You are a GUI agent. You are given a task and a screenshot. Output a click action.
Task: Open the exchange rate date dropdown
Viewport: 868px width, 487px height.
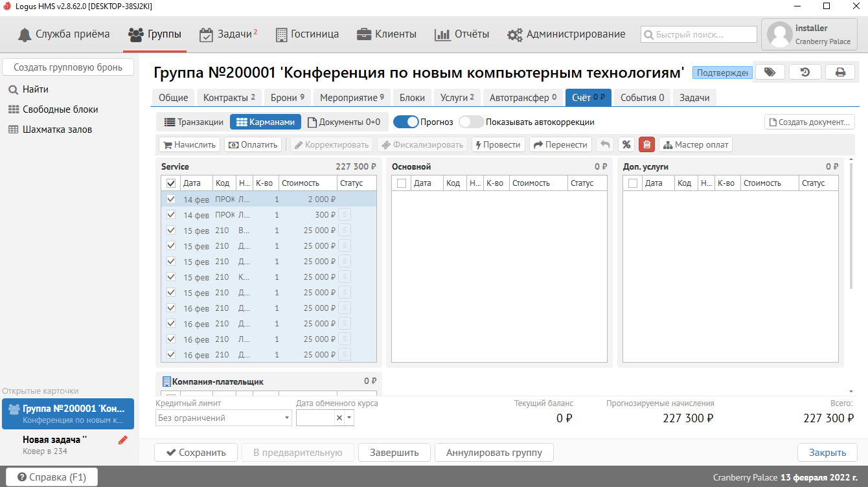tap(350, 418)
